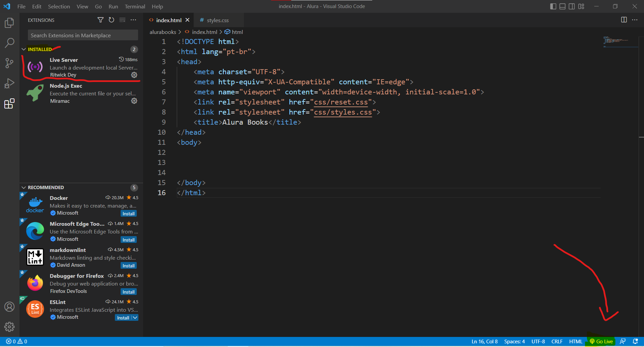Open Source Control view
The width and height of the screenshot is (644, 347).
tap(9, 63)
